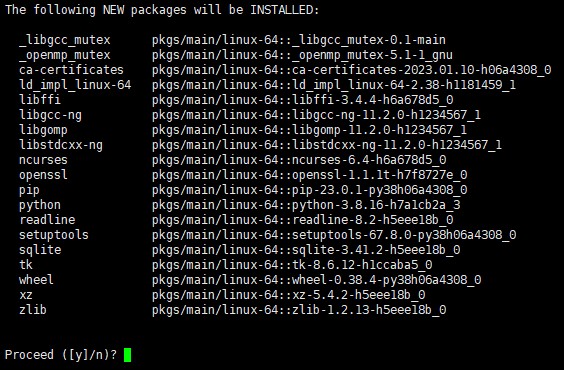This screenshot has height=370, width=564.
Task: Click the openssl-1.1.1t-h7f8727e_0 version string
Action: tap(379, 175)
